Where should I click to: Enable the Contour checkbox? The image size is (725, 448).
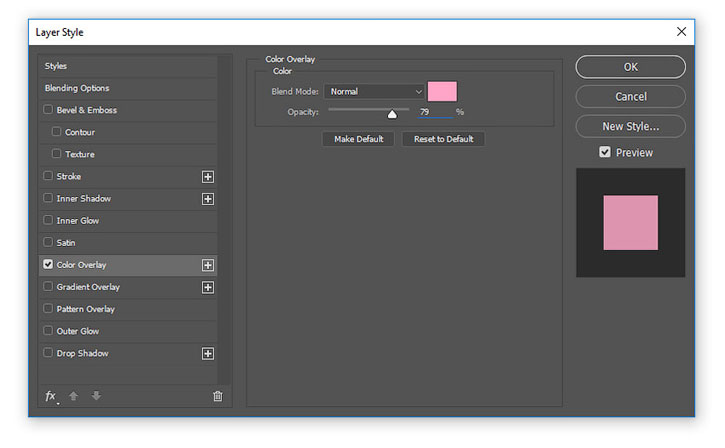point(56,131)
